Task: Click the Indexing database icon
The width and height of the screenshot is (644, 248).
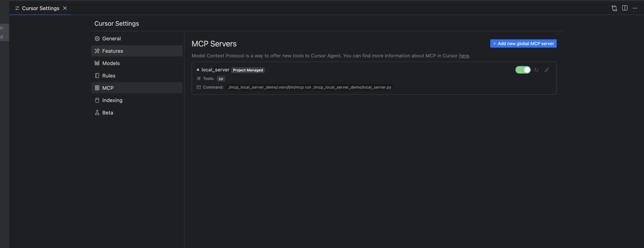Action: (x=97, y=100)
